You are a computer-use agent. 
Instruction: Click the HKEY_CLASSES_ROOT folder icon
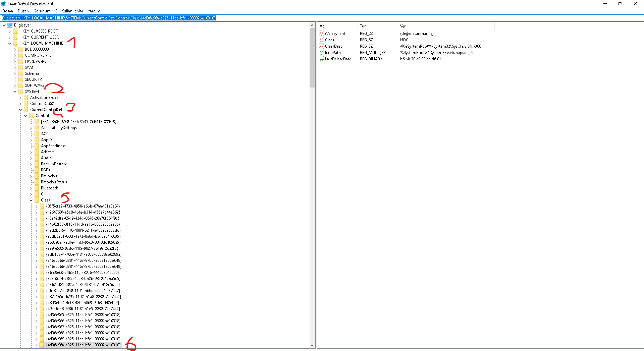15,31
